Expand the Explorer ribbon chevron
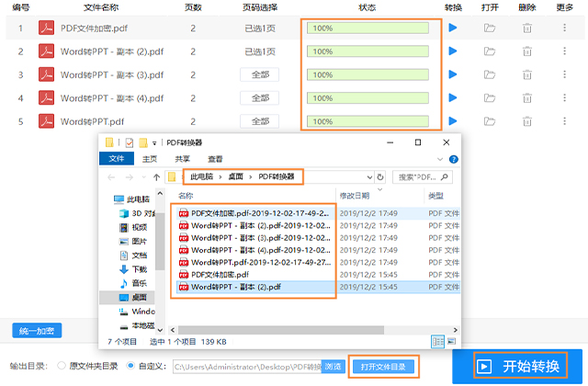 click(440, 159)
